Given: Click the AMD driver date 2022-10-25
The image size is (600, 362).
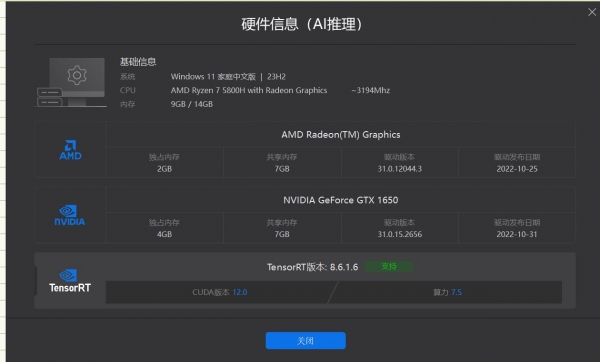Looking at the screenshot, I should click(x=517, y=169).
